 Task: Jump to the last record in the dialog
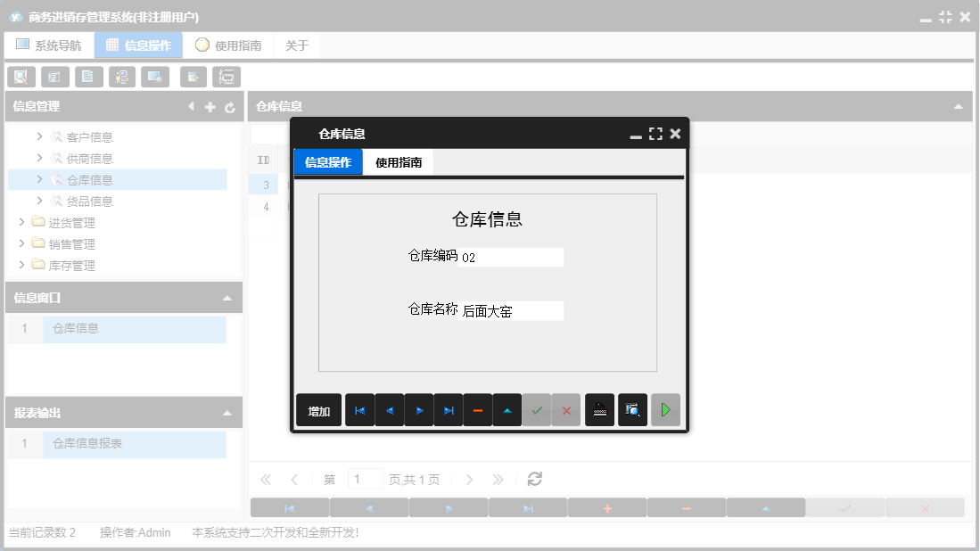click(448, 410)
